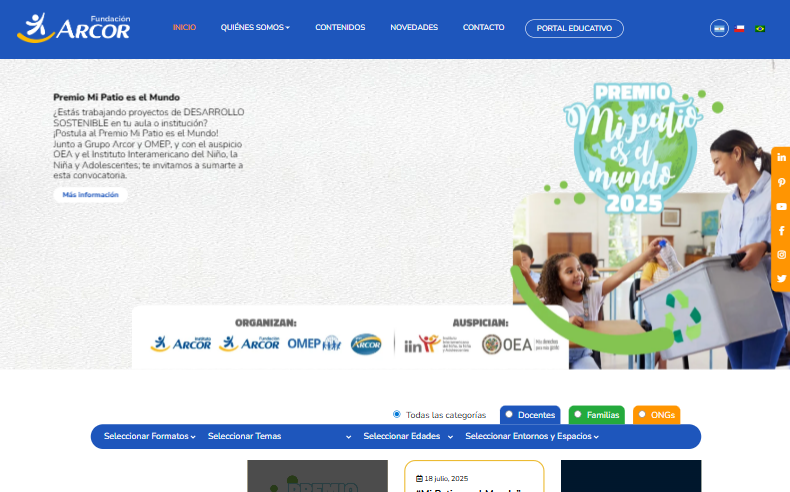Select the Familias radio button
Image resolution: width=790 pixels, height=492 pixels.
pos(578,414)
